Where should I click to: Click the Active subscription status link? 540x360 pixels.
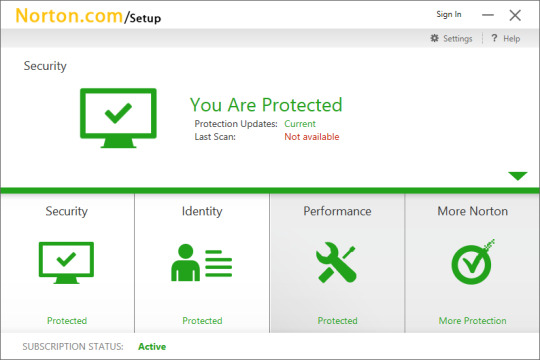point(152,347)
